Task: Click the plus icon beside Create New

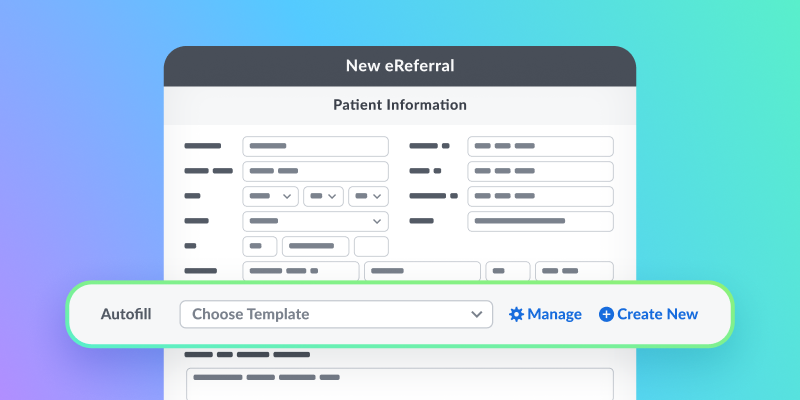Action: (606, 314)
